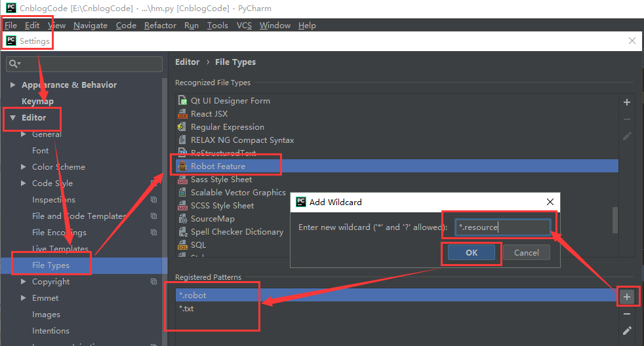Click the plus icon beside Registered Patterns
Image resolution: width=644 pixels, height=346 pixels.
click(x=627, y=298)
